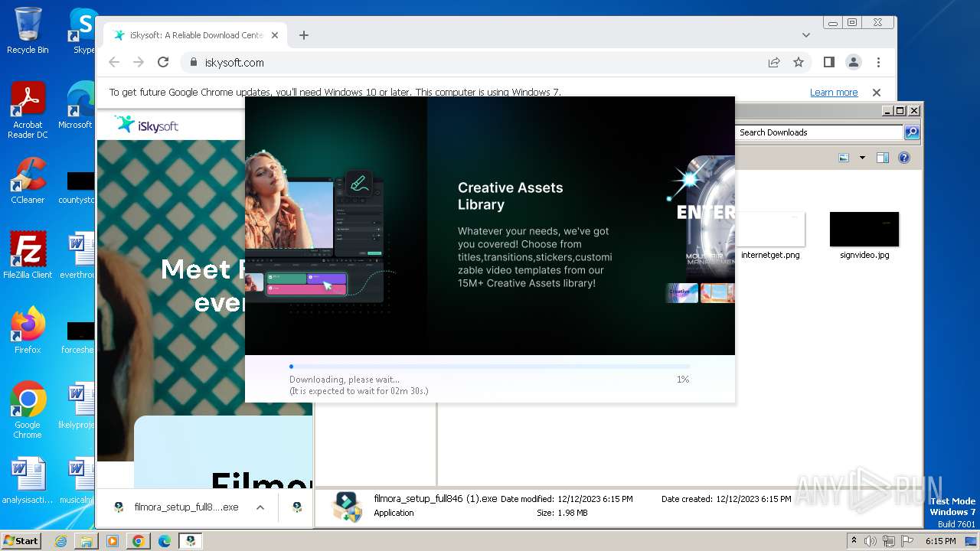
Task: Launch FileZilla Client from desktop
Action: pos(28,255)
